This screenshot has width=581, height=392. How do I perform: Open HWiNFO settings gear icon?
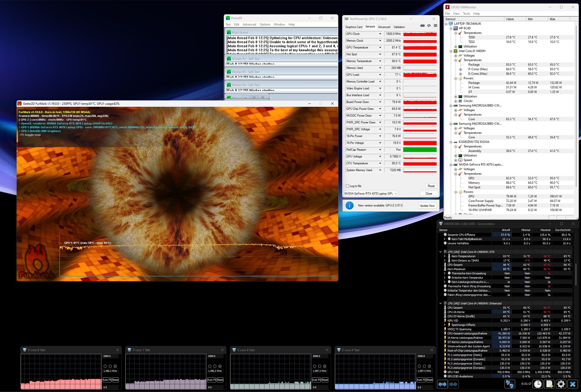click(x=561, y=384)
